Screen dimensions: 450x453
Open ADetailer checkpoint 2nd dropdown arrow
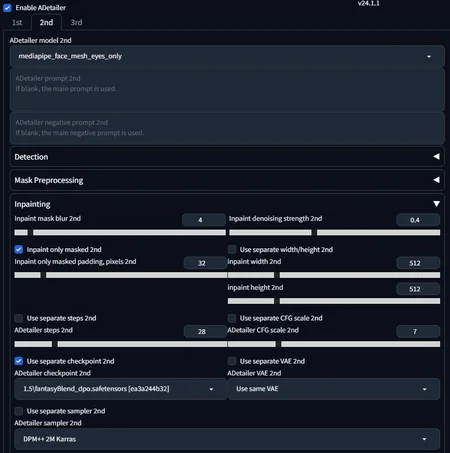(x=211, y=389)
